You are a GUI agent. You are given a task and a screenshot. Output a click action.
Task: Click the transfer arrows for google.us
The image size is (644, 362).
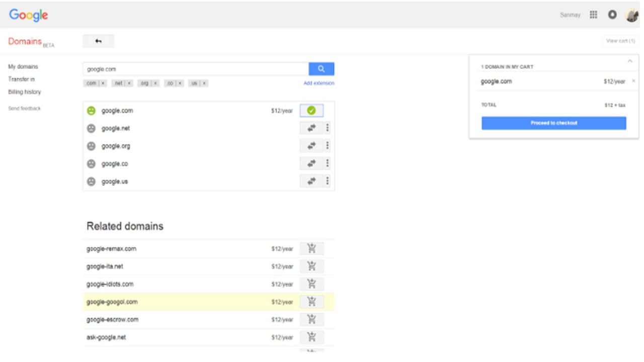311,181
